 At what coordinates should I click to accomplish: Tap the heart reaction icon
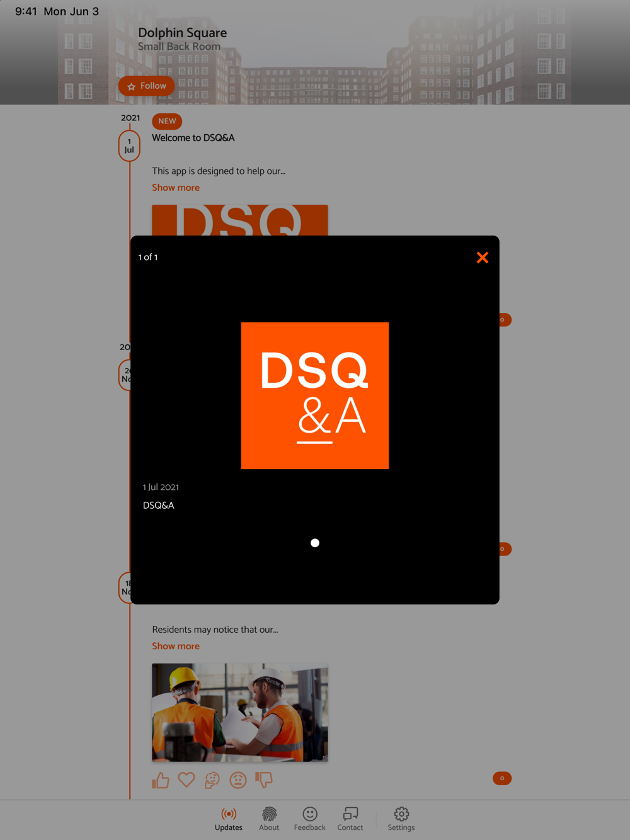pyautogui.click(x=186, y=780)
